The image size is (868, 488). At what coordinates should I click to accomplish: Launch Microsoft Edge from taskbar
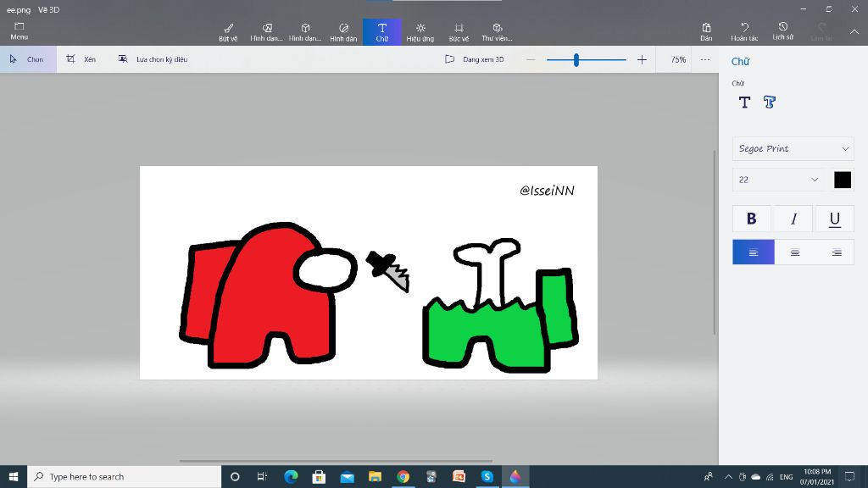(291, 476)
